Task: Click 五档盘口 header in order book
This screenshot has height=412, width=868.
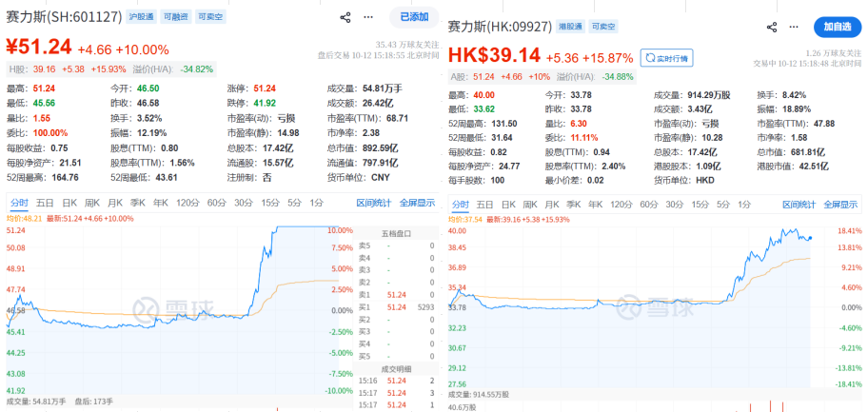Action: (x=396, y=234)
